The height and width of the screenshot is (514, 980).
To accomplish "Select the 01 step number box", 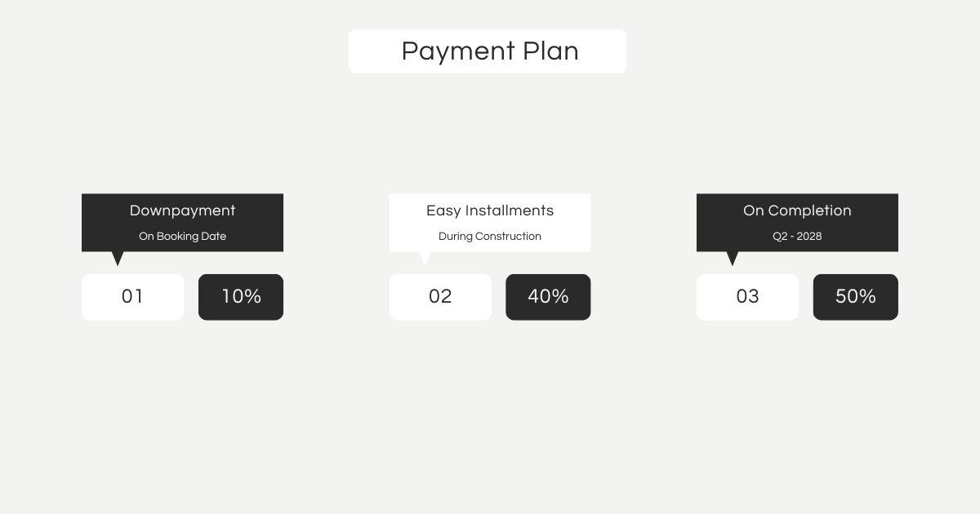I will click(x=132, y=297).
